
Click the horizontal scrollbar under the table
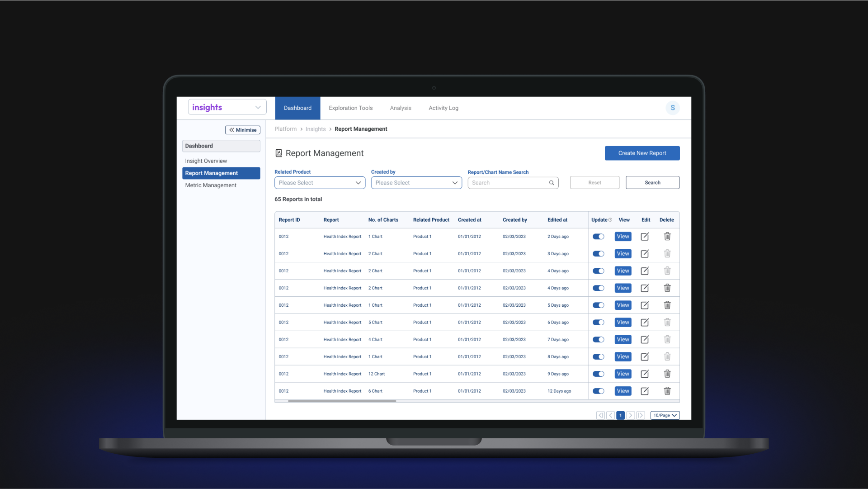click(342, 401)
